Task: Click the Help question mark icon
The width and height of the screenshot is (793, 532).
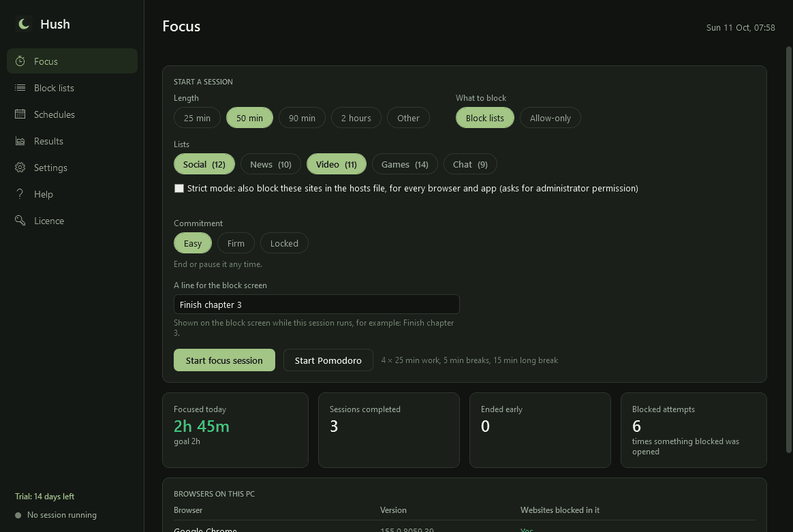Action: click(x=20, y=194)
